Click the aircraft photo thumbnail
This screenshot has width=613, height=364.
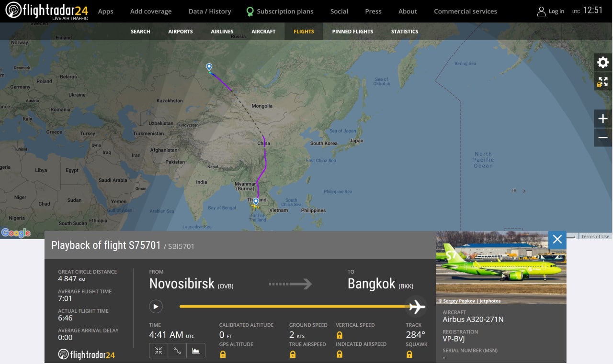point(501,268)
